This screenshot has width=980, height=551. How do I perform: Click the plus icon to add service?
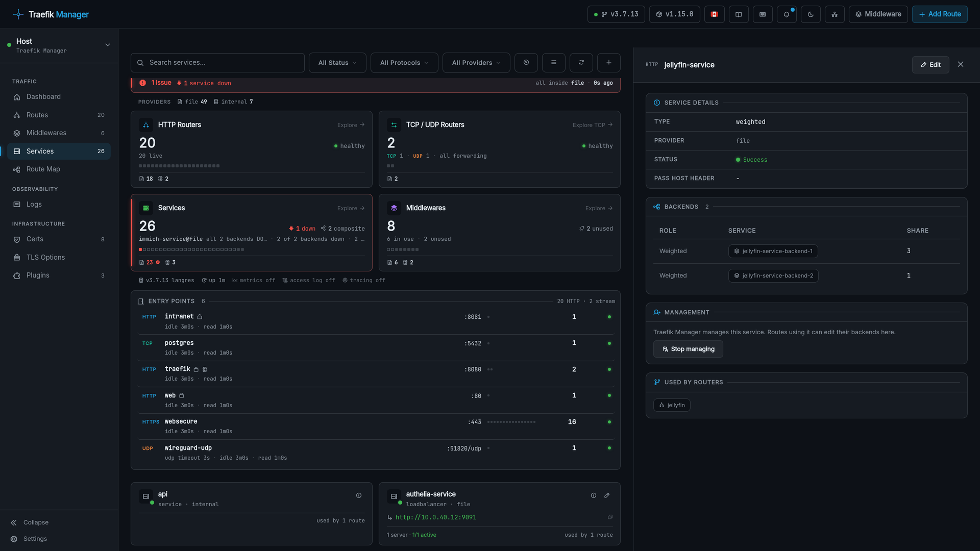click(x=609, y=62)
